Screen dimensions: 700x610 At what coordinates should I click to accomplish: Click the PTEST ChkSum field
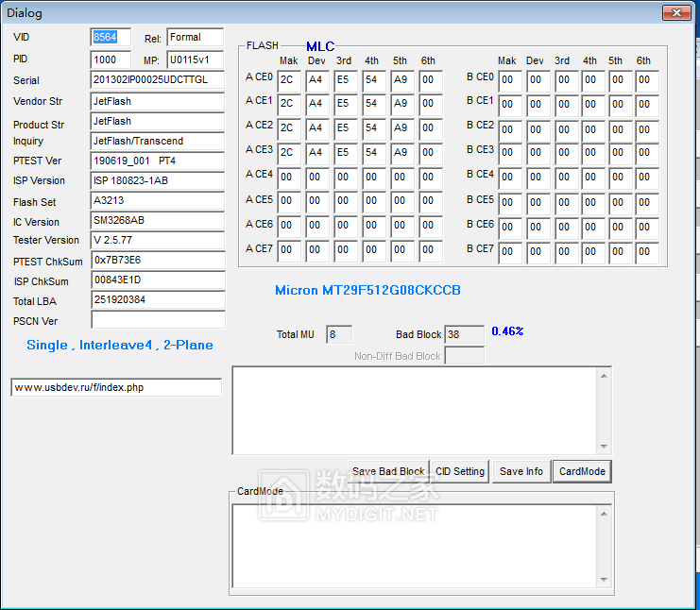(x=158, y=261)
